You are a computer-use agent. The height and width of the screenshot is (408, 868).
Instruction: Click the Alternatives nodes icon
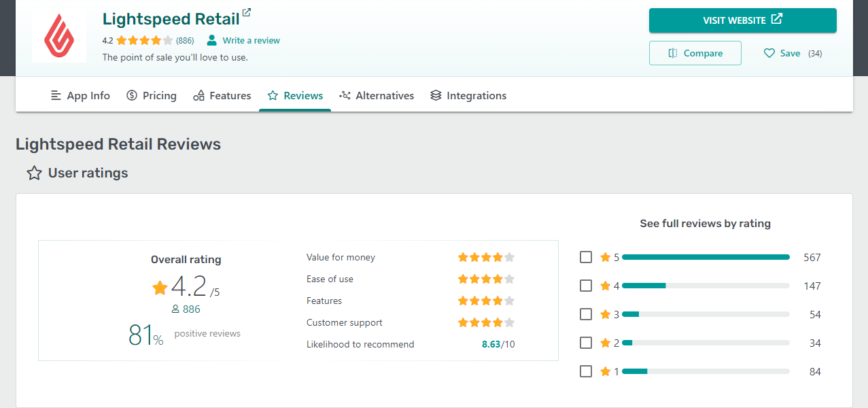pyautogui.click(x=345, y=95)
